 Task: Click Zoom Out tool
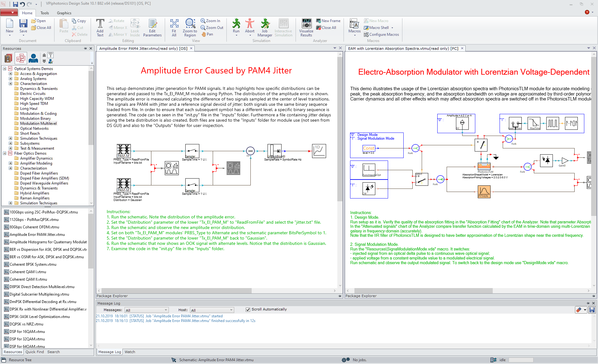(x=212, y=28)
